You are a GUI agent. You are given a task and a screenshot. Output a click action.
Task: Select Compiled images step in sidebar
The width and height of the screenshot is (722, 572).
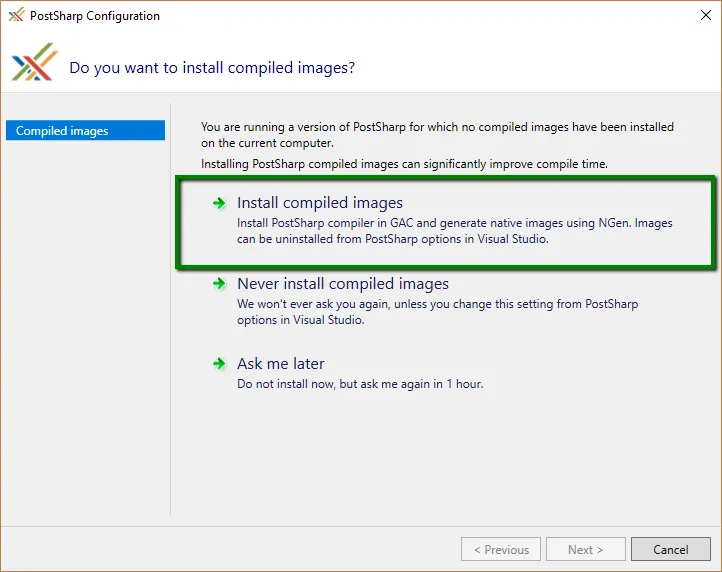click(x=86, y=130)
